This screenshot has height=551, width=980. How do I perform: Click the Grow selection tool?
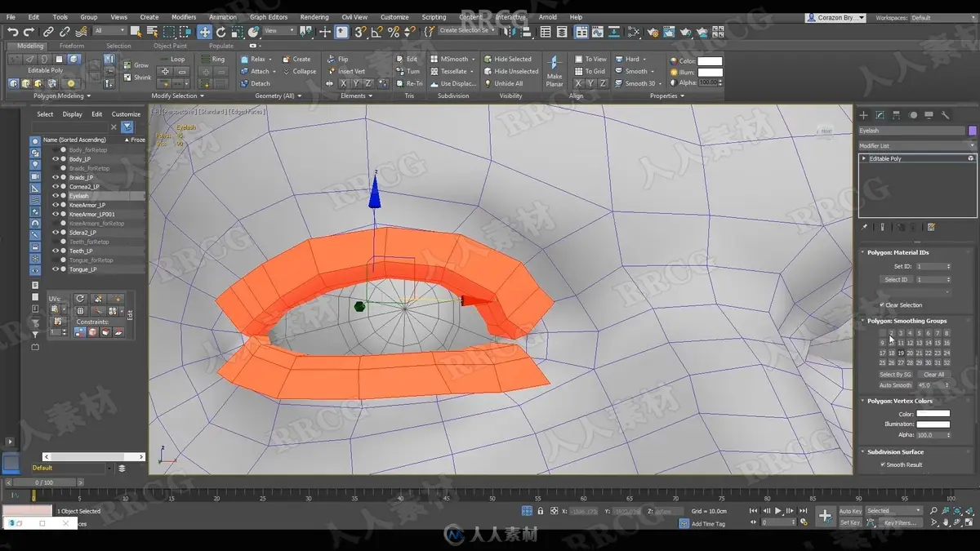click(136, 65)
